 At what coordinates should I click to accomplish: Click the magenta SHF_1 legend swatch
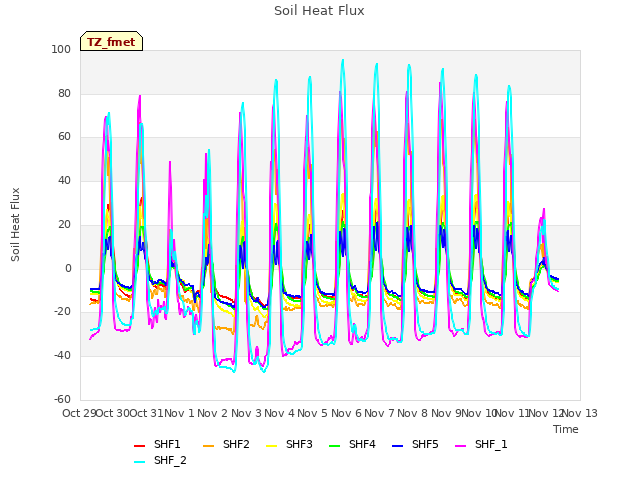click(x=460, y=446)
